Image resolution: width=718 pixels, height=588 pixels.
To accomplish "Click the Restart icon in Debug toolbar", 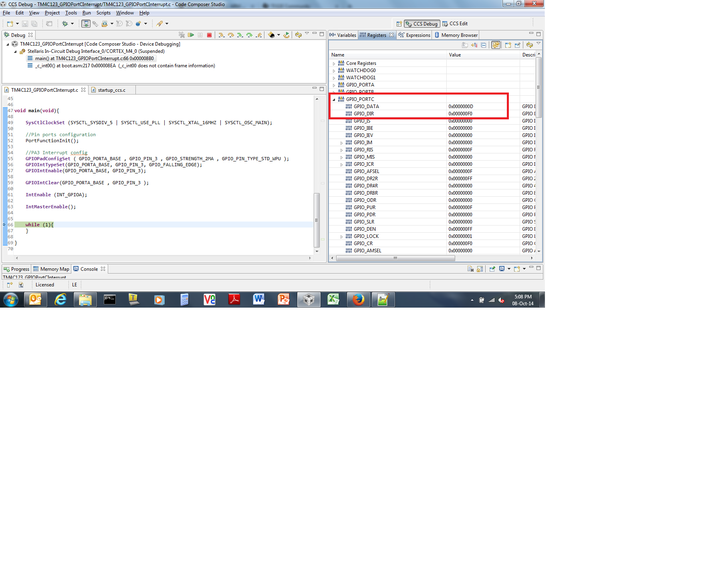I will tap(286, 35).
